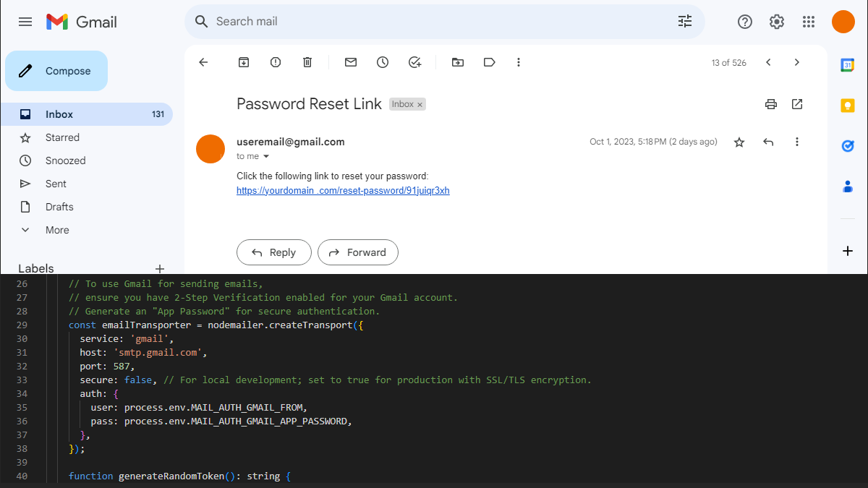Viewport: 868px width, 488px height.
Task: Print the email using printer icon
Action: point(771,104)
